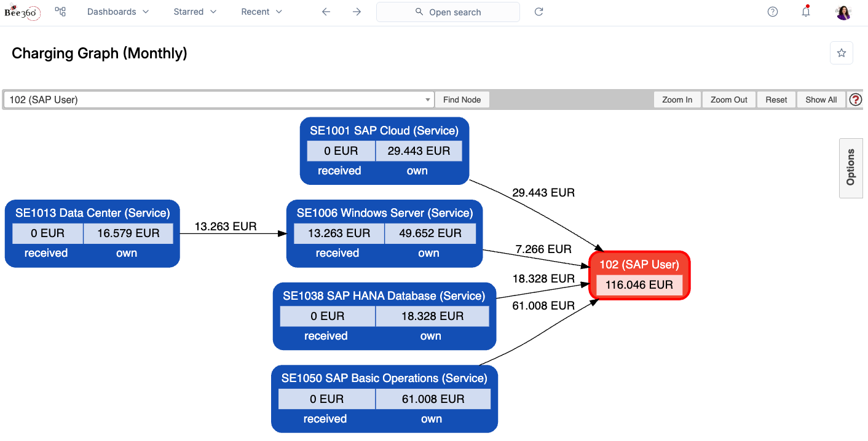
Task: Open your user profile avatar
Action: (x=843, y=12)
